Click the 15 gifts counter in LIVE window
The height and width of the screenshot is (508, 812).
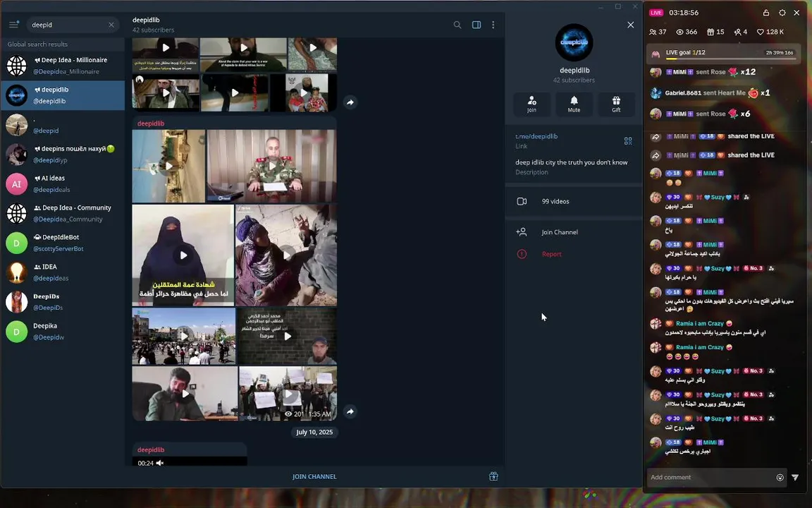(715, 32)
